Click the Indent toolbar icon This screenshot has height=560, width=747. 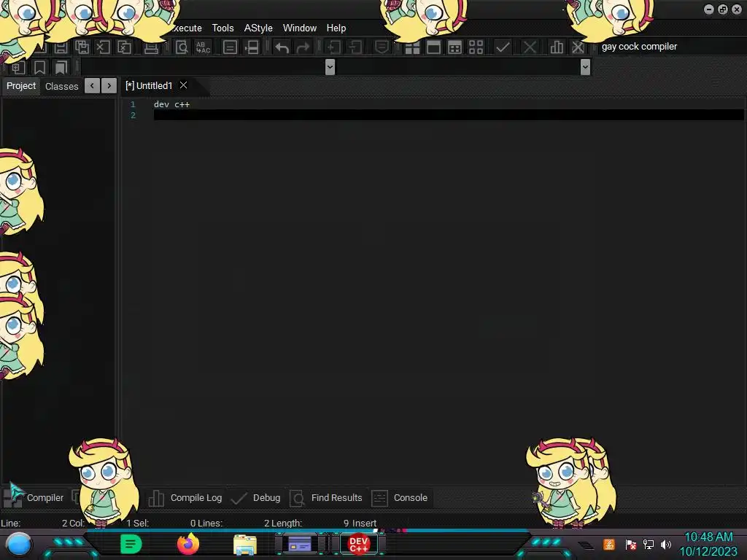334,47
